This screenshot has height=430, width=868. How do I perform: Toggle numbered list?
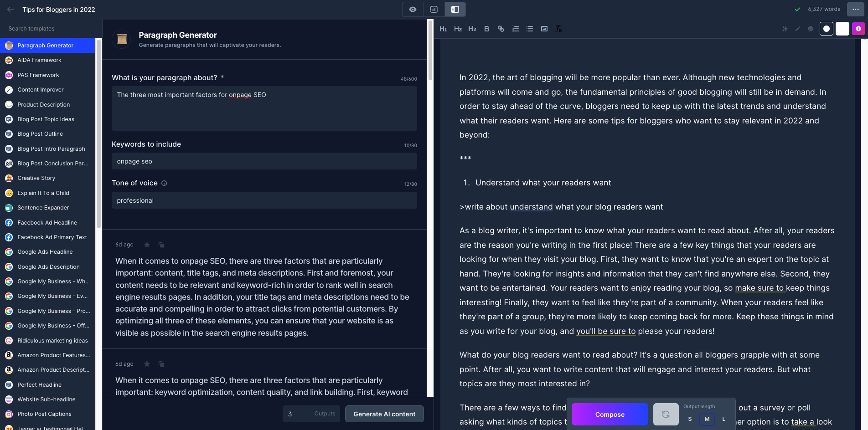516,29
